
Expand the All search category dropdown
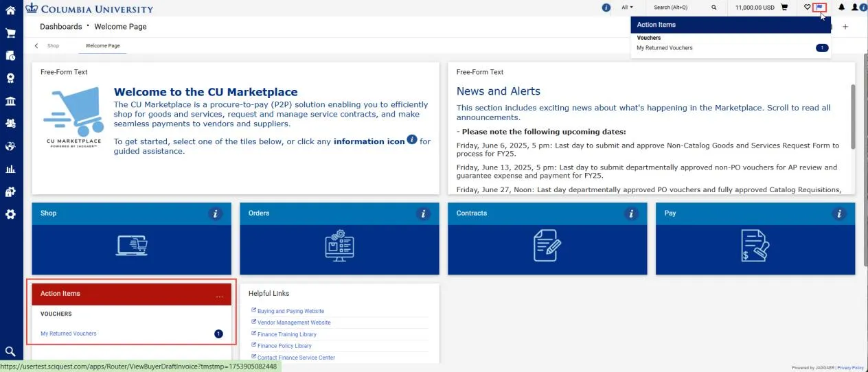point(627,8)
